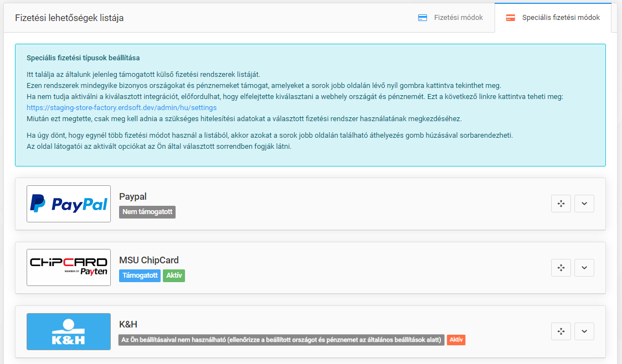Image resolution: width=622 pixels, height=364 pixels.
Task: Expand the MSU ChipCard row chevron
Action: 584,268
